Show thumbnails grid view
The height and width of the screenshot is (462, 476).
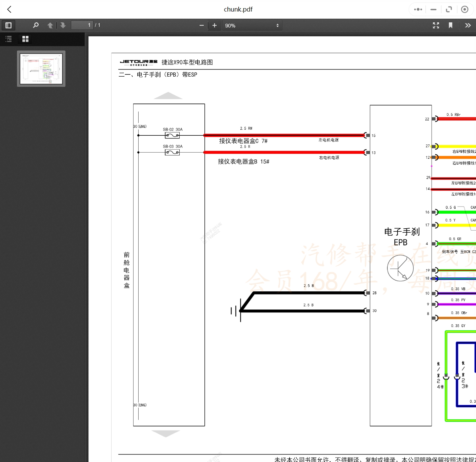click(25, 39)
